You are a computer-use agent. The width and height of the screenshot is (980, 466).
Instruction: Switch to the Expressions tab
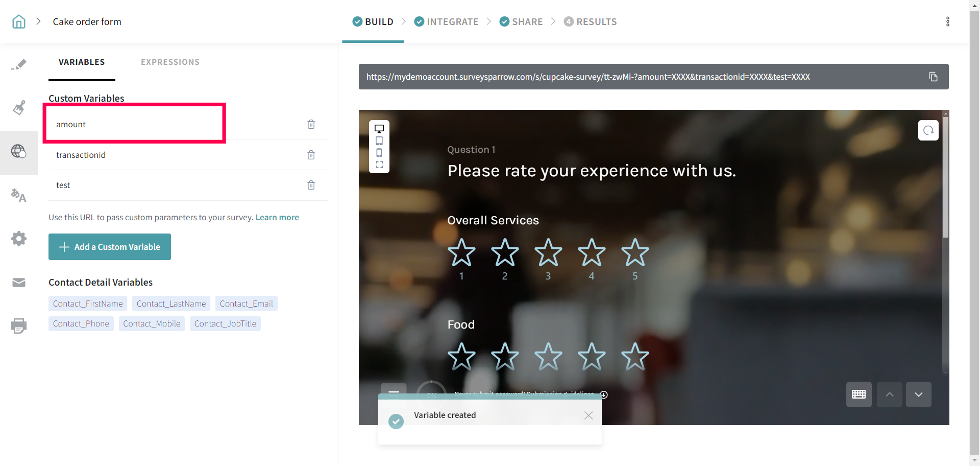pyautogui.click(x=170, y=62)
